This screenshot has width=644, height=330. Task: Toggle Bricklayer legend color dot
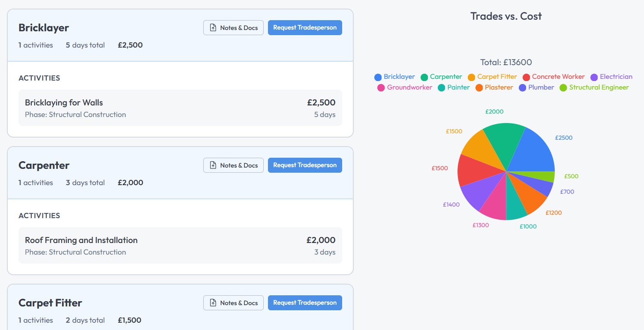[378, 77]
